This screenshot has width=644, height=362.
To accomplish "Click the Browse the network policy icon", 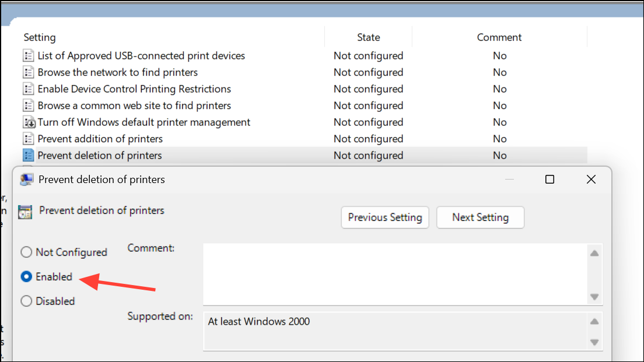I will (29, 72).
